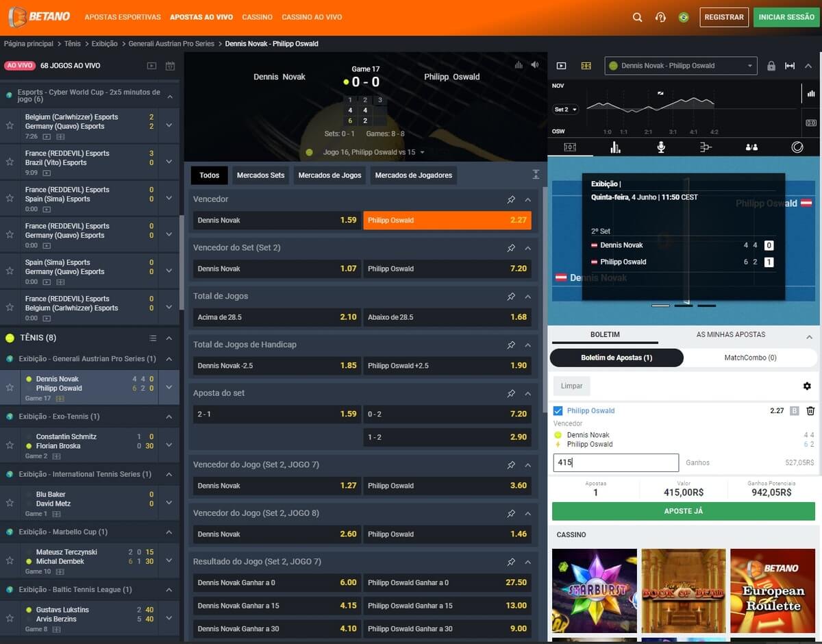Toggle the lock icon in the right panel header
Image resolution: width=822 pixels, height=644 pixels.
point(771,66)
